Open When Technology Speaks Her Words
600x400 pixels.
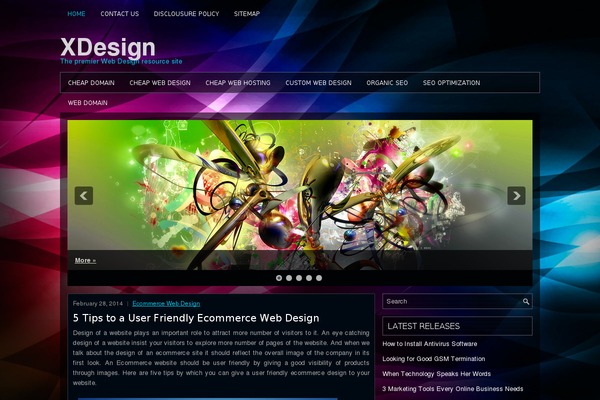[436, 374]
